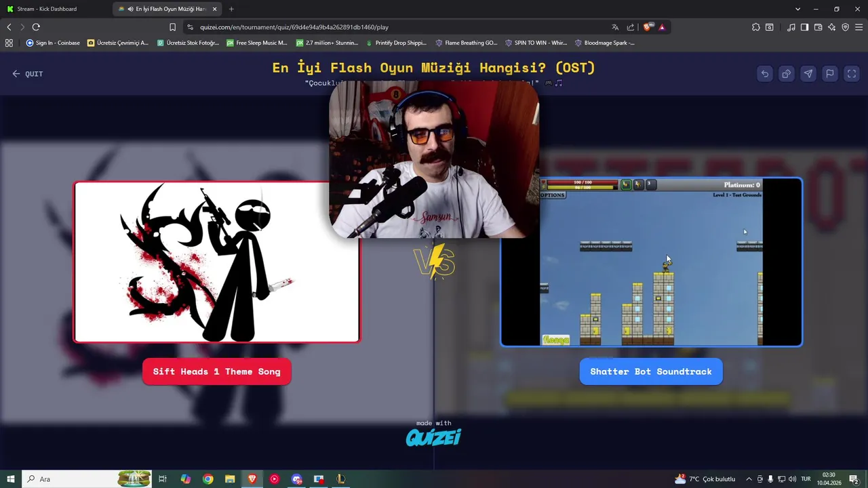Click the share paper plane icon
The image size is (868, 488).
pyautogui.click(x=808, y=74)
